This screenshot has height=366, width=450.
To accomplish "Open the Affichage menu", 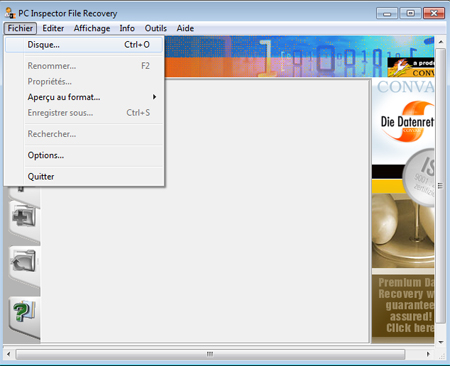I will tap(92, 28).
